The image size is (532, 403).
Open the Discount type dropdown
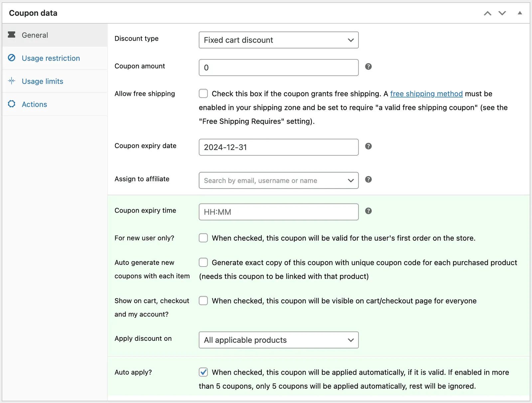tap(279, 40)
